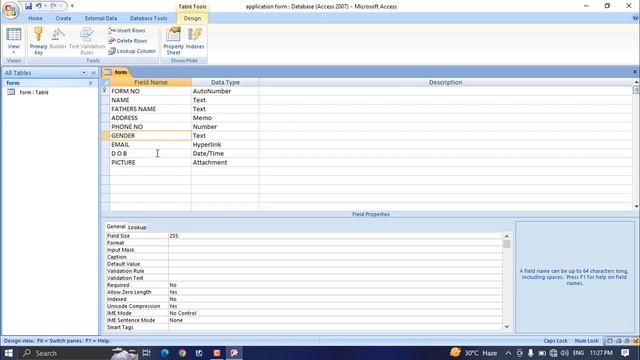Select the Design tab under Table Tools
The image size is (640, 360).
point(192,18)
